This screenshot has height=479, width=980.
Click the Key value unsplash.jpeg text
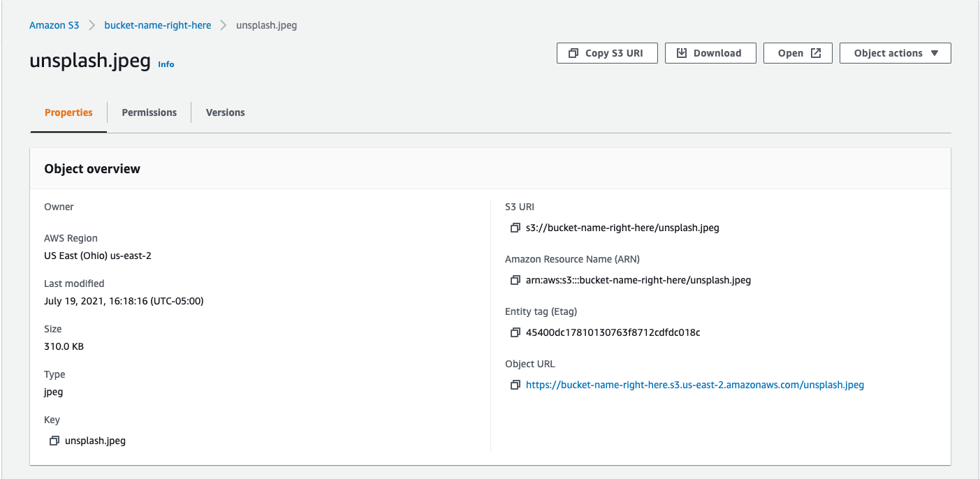(96, 441)
